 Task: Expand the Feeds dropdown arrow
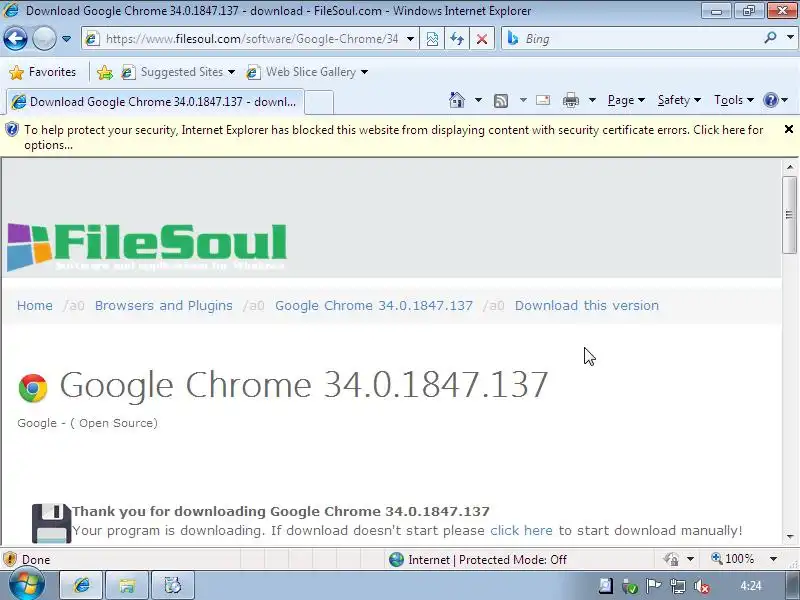click(x=523, y=100)
